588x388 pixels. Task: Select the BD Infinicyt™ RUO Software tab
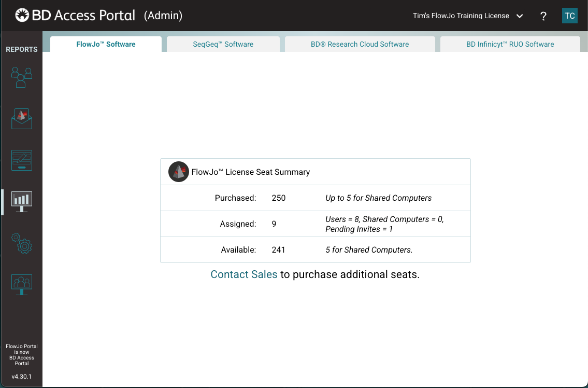pyautogui.click(x=510, y=44)
